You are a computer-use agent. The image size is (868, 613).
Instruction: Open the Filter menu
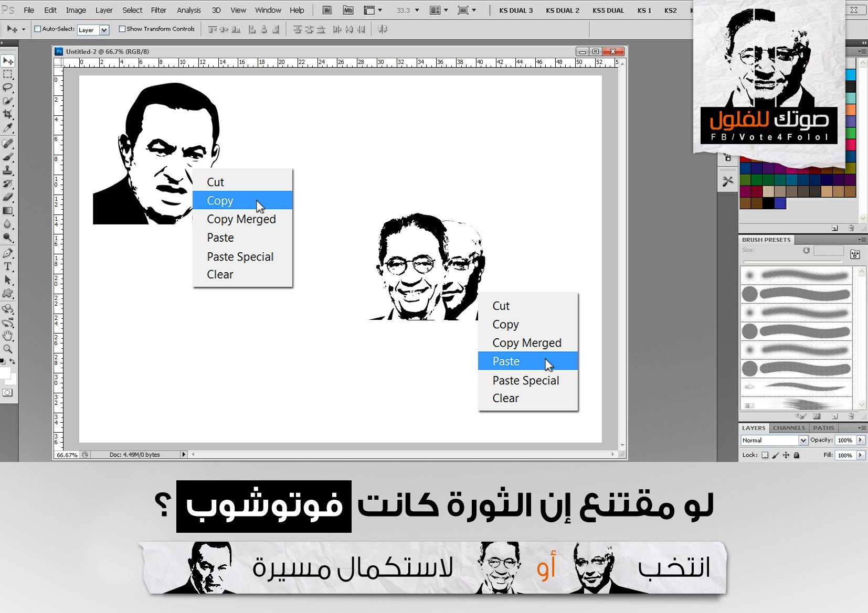pyautogui.click(x=158, y=10)
